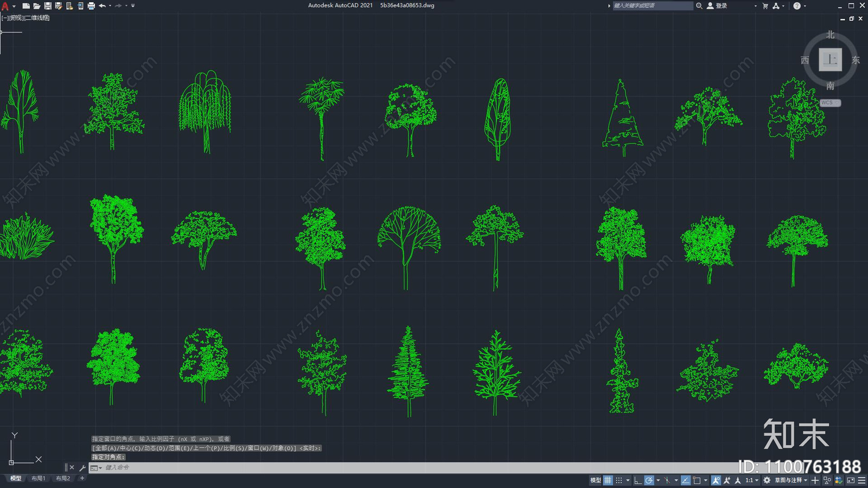Click the [-] viewport controls label
This screenshot has height=488, width=868.
coord(4,18)
